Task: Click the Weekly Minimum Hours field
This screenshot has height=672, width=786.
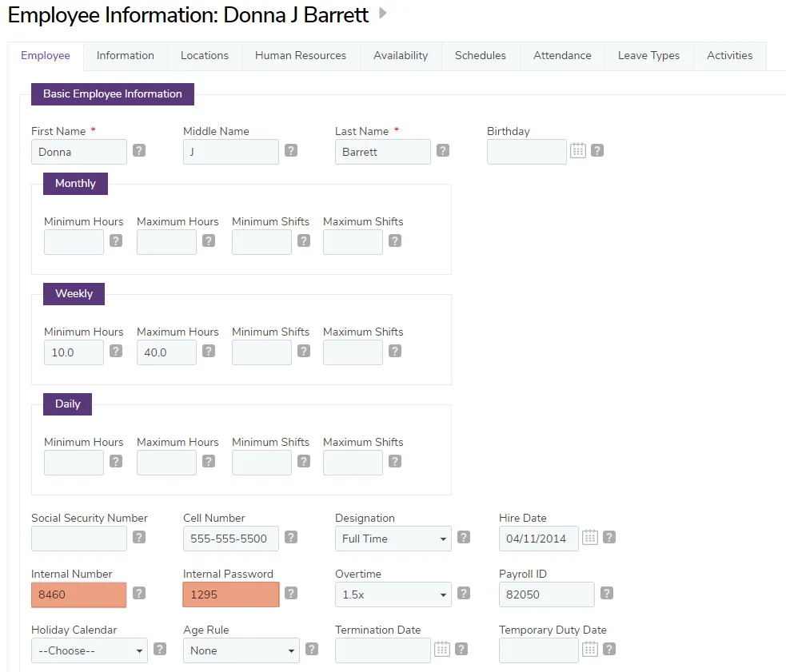Action: (x=74, y=352)
